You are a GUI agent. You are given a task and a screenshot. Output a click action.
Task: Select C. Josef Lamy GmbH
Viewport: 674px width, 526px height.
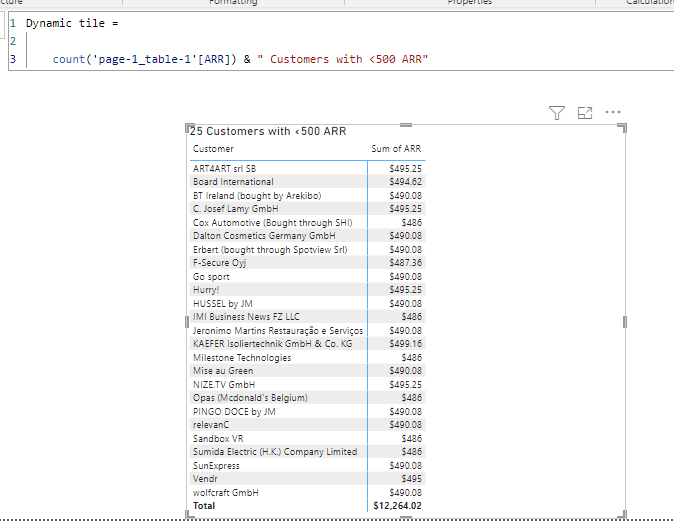pyautogui.click(x=236, y=209)
